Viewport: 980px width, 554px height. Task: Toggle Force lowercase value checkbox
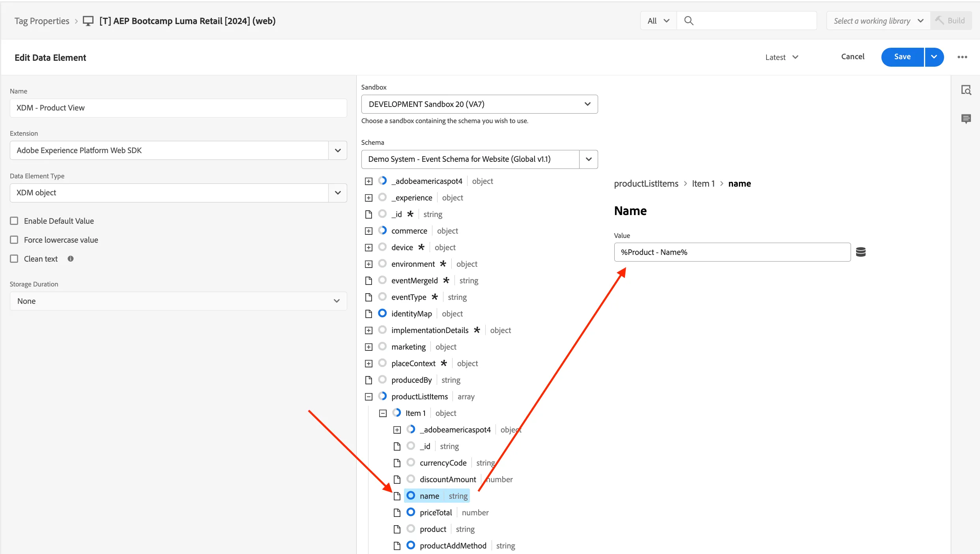click(x=14, y=240)
